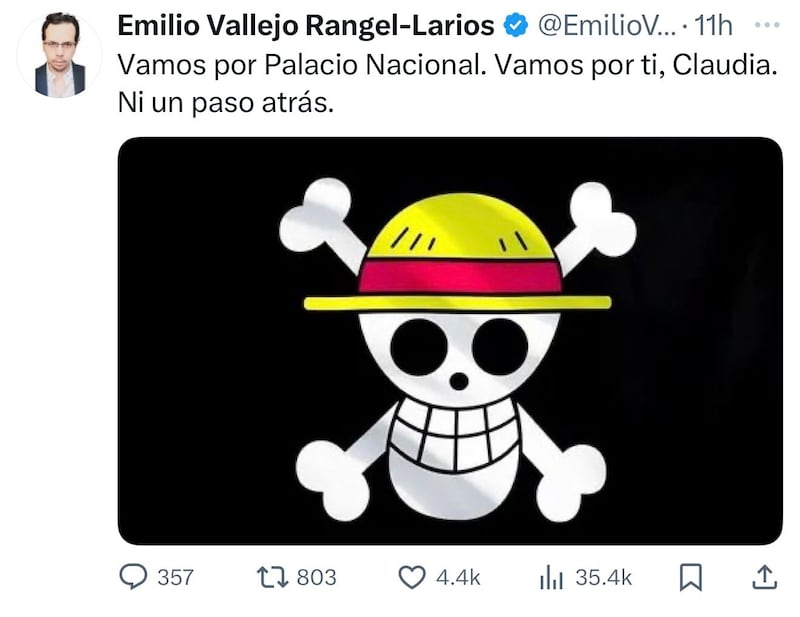View analytics via the bar chart icon
800x617 pixels.
(x=551, y=578)
